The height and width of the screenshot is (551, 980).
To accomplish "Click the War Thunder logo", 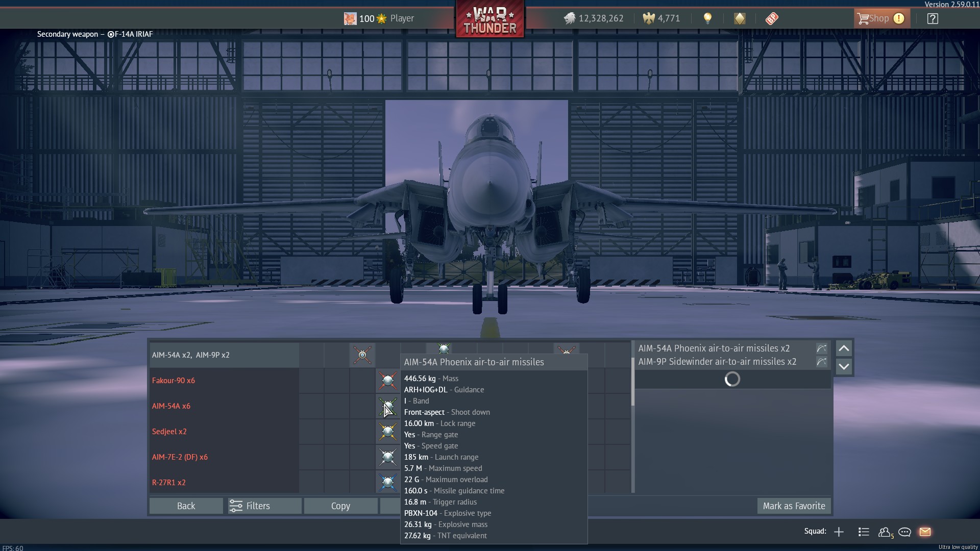I will (x=490, y=19).
